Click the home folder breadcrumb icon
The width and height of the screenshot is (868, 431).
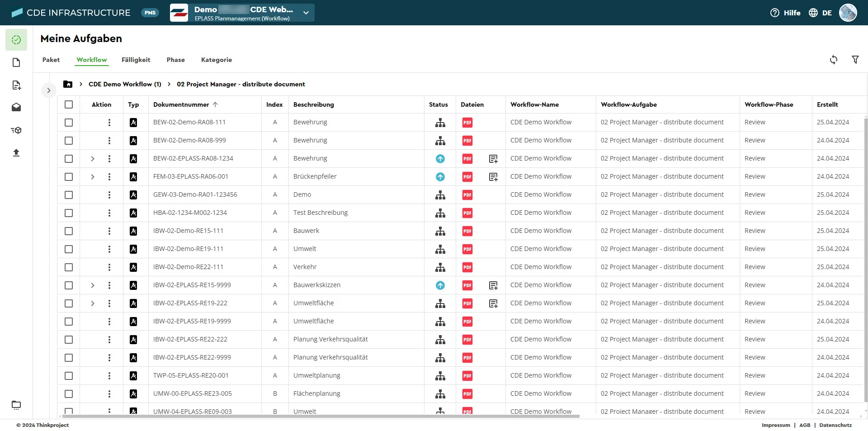click(68, 84)
